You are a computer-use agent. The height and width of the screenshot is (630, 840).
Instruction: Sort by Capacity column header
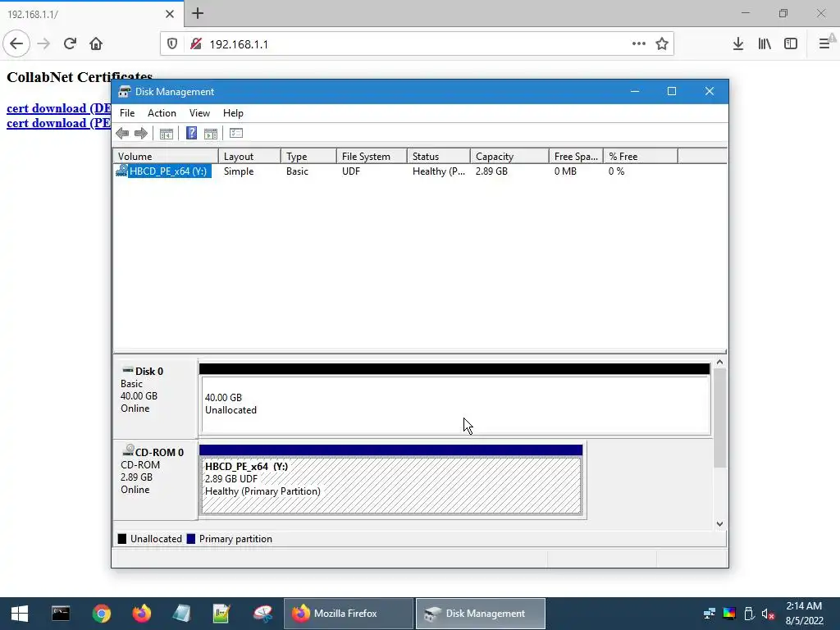pyautogui.click(x=509, y=157)
